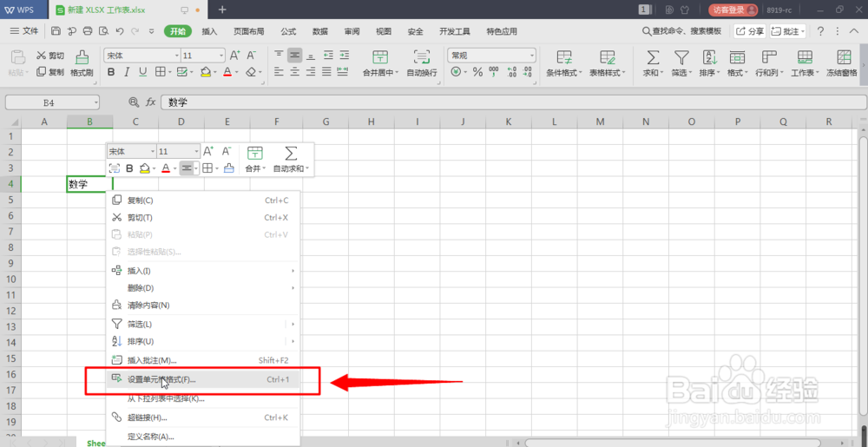Toggle the ribbon wrap text (自动换行) button
This screenshot has width=868, height=447.
[422, 62]
